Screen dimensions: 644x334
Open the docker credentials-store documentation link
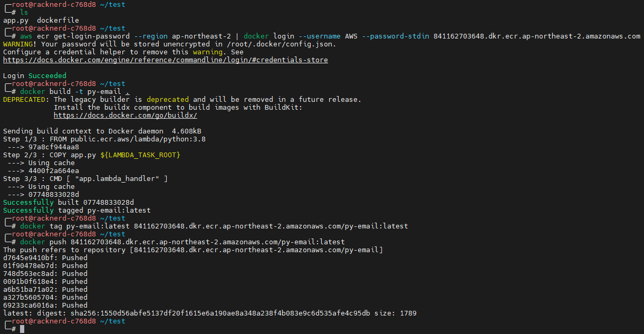pyautogui.click(x=165, y=60)
